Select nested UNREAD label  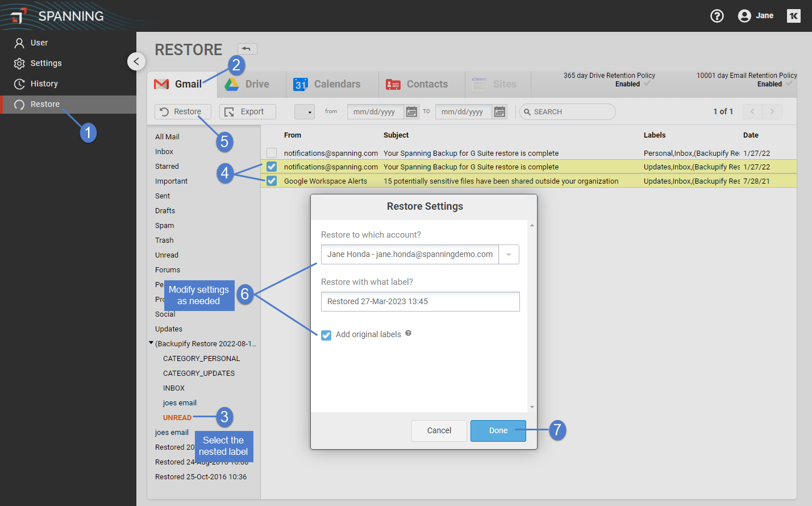pyautogui.click(x=177, y=417)
